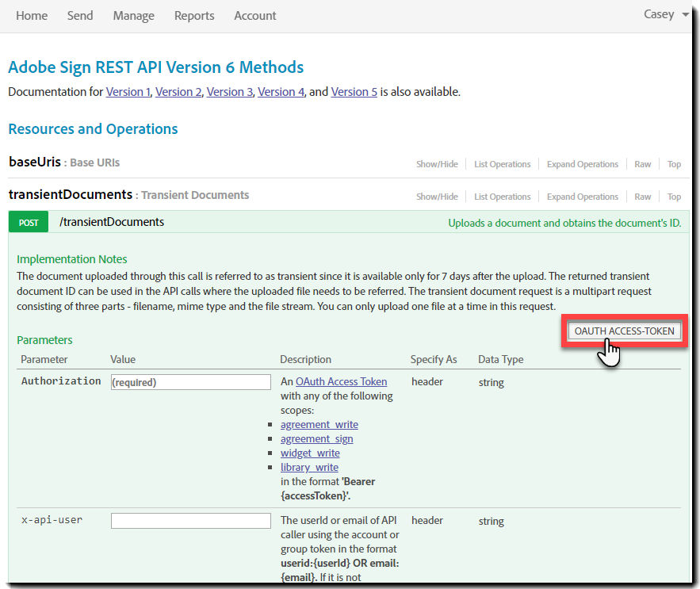Open the OAuth Access Token description link
The height and width of the screenshot is (589, 700).
[x=341, y=382]
